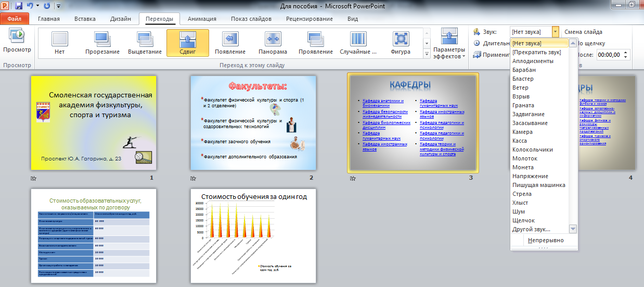The height and width of the screenshot is (287, 644).
Task: Select the Нет transition
Action: (x=60, y=42)
